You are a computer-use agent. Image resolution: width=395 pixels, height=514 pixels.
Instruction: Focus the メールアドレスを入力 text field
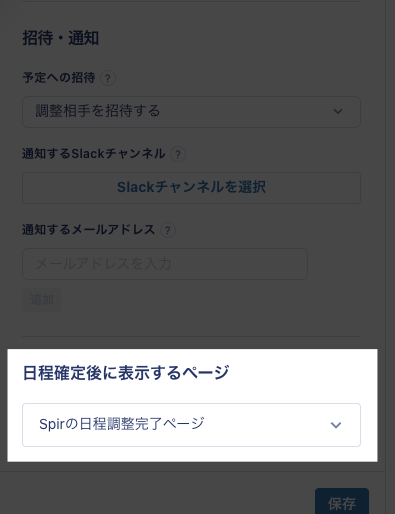point(165,264)
